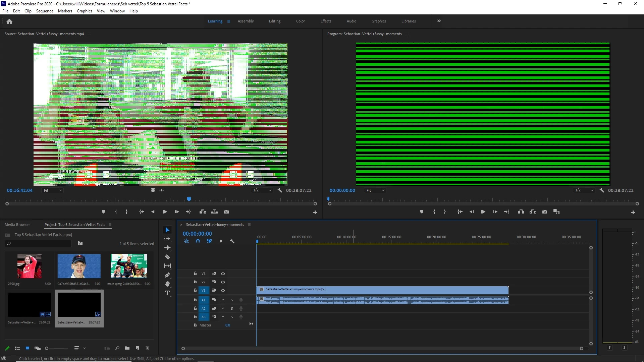This screenshot has height=362, width=644.
Task: Select the Type tool
Action: [x=167, y=293]
